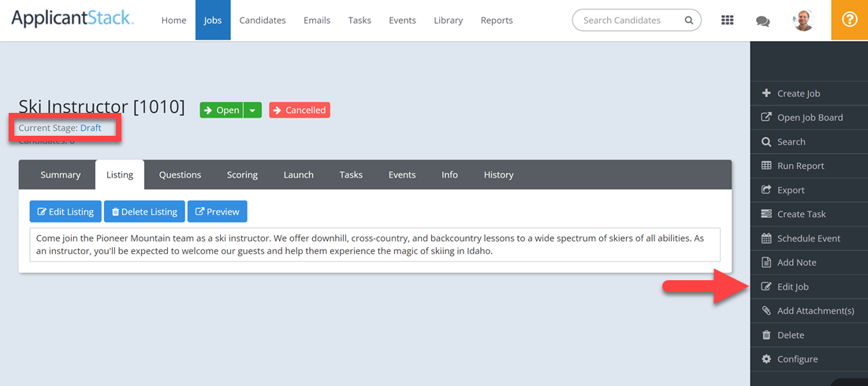Open the apps grid icon
Screen dimensions: 868x386
pos(728,21)
